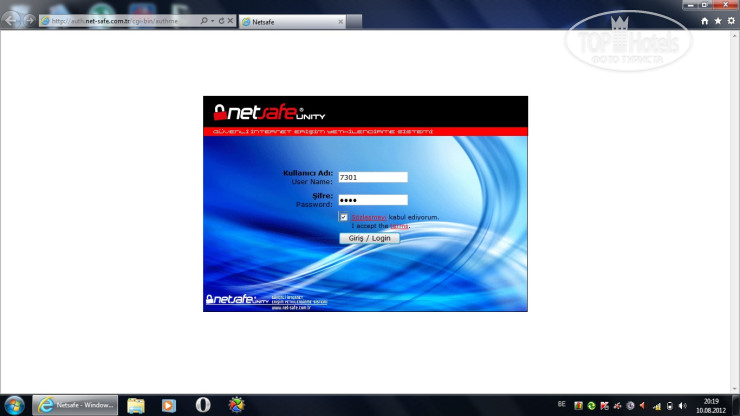Open the address bar dropdown arrow
740x416 pixels.
pyautogui.click(x=212, y=21)
